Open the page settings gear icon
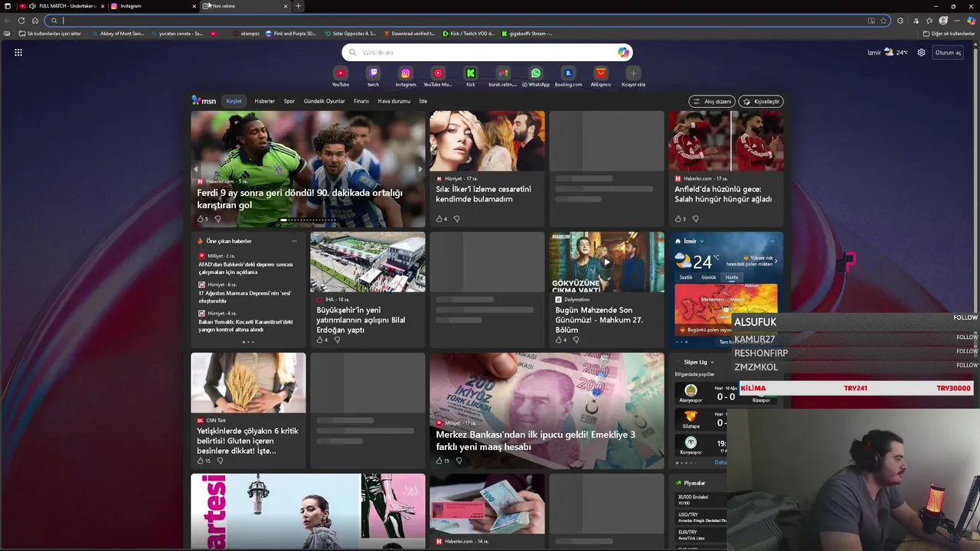 coord(921,52)
